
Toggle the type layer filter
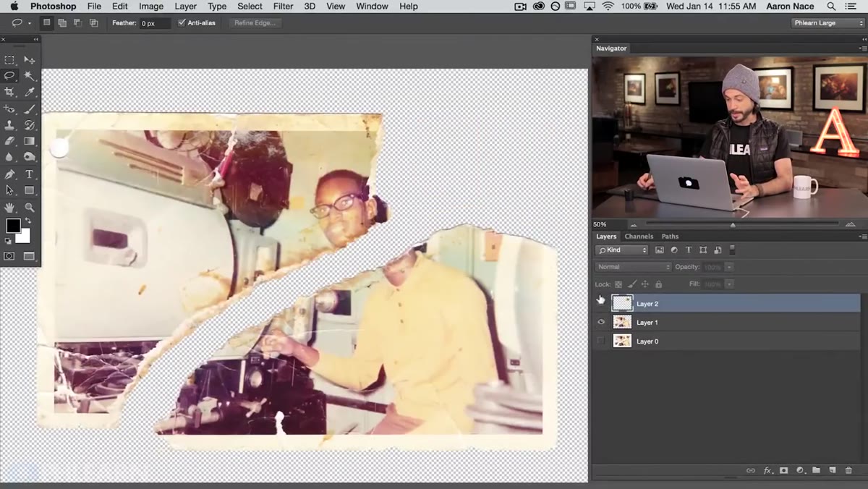coord(689,250)
